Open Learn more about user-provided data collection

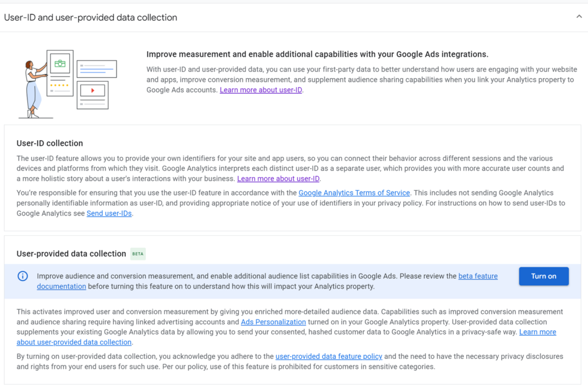(x=73, y=342)
